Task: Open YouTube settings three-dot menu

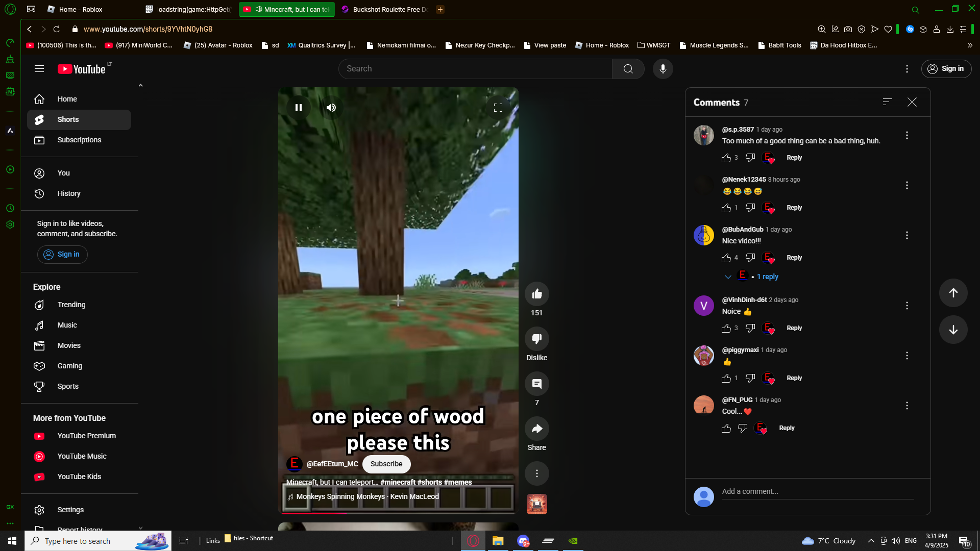Action: 907,69
